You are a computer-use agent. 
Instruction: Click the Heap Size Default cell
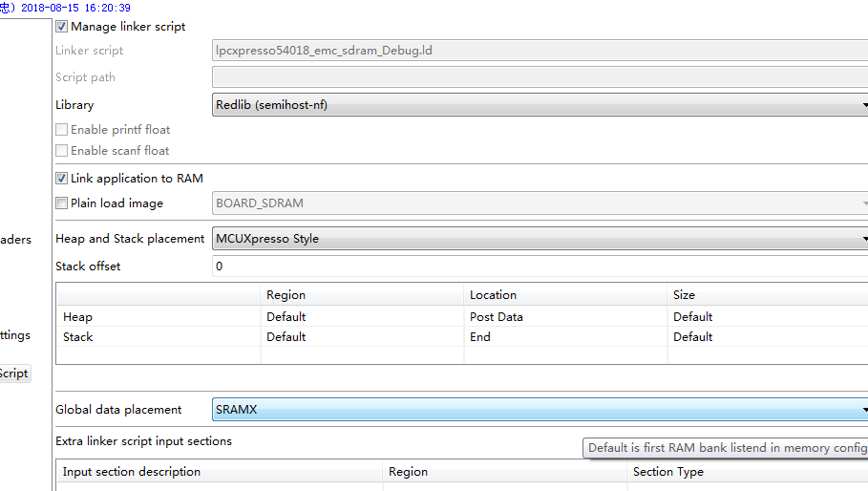click(768, 317)
